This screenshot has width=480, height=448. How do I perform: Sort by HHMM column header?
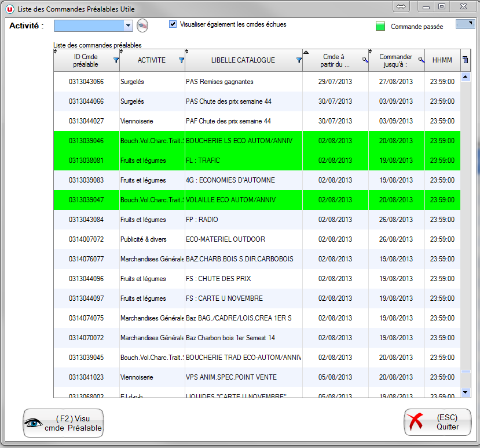pyautogui.click(x=442, y=60)
